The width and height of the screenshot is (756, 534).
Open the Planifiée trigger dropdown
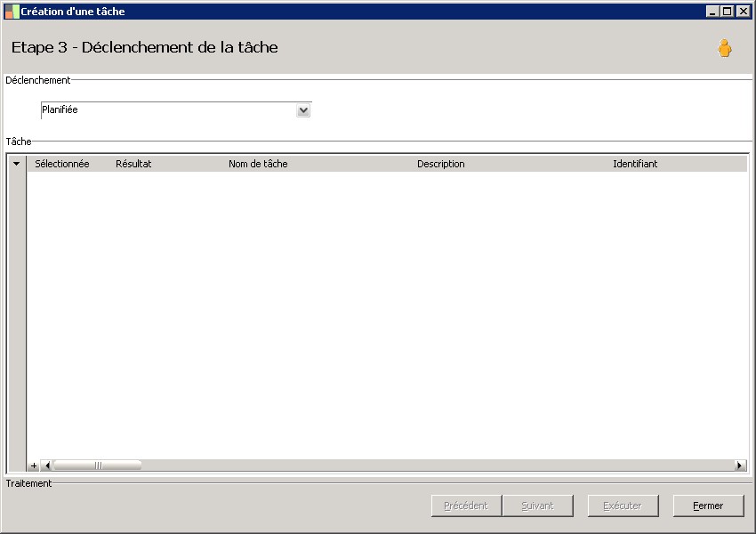[303, 110]
